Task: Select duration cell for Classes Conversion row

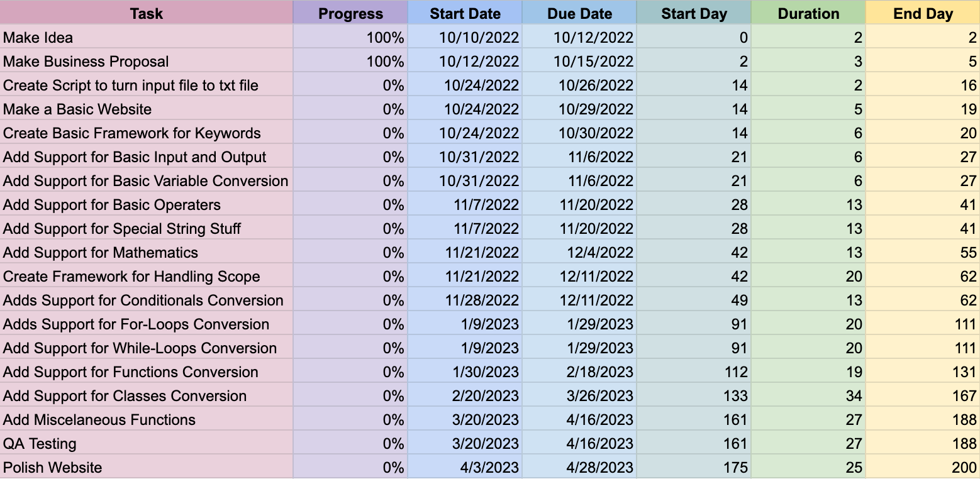Action: 808,396
